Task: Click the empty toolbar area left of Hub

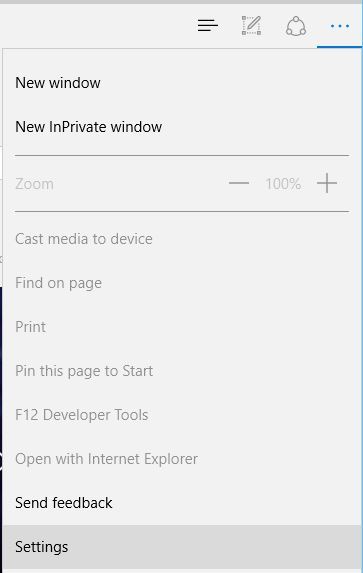Action: coord(95,26)
